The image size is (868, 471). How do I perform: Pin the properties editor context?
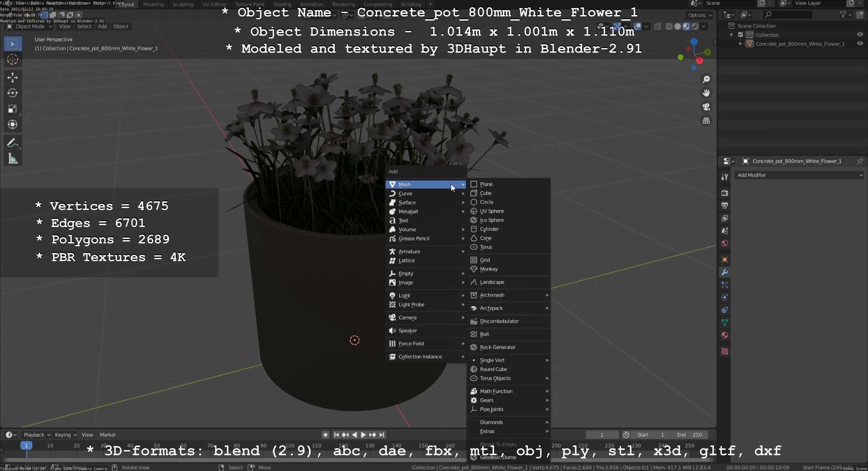pyautogui.click(x=859, y=161)
